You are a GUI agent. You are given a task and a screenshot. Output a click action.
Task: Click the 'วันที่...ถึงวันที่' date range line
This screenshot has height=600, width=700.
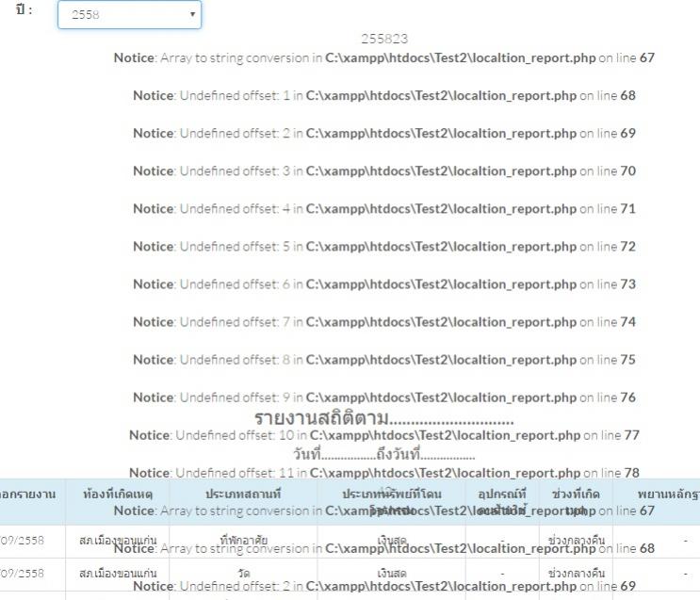384,454
